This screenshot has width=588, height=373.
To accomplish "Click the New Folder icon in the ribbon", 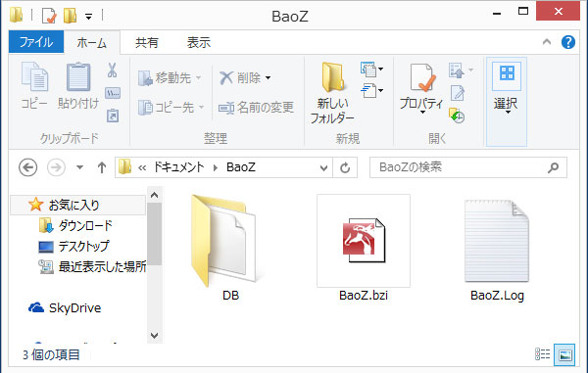I will (x=332, y=77).
